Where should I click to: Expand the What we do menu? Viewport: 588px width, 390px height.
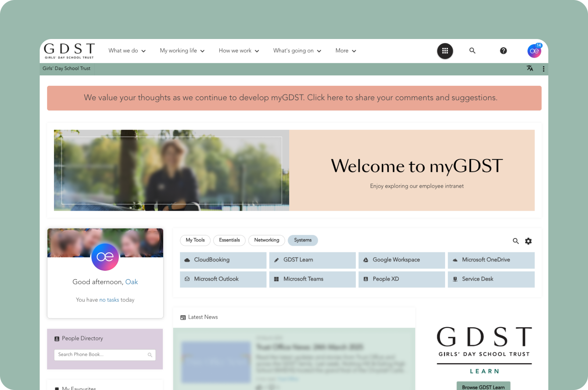(x=127, y=51)
